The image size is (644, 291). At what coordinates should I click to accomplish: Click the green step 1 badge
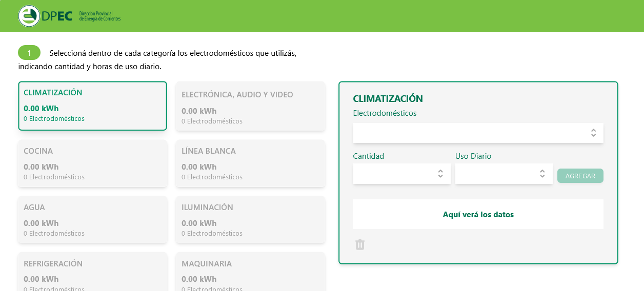29,53
